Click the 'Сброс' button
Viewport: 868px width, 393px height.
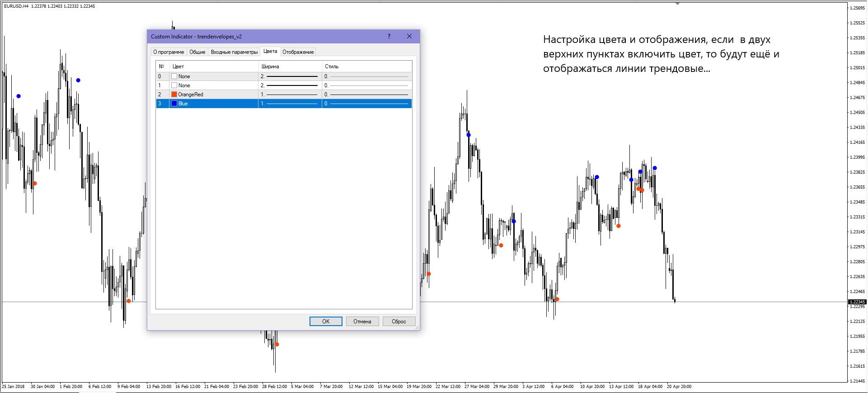(x=399, y=322)
